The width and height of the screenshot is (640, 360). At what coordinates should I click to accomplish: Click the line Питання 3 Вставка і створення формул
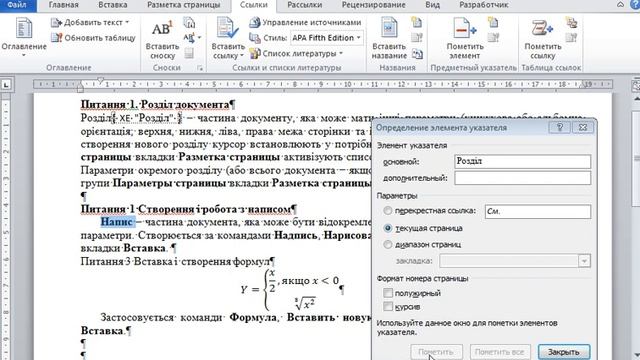point(176,261)
